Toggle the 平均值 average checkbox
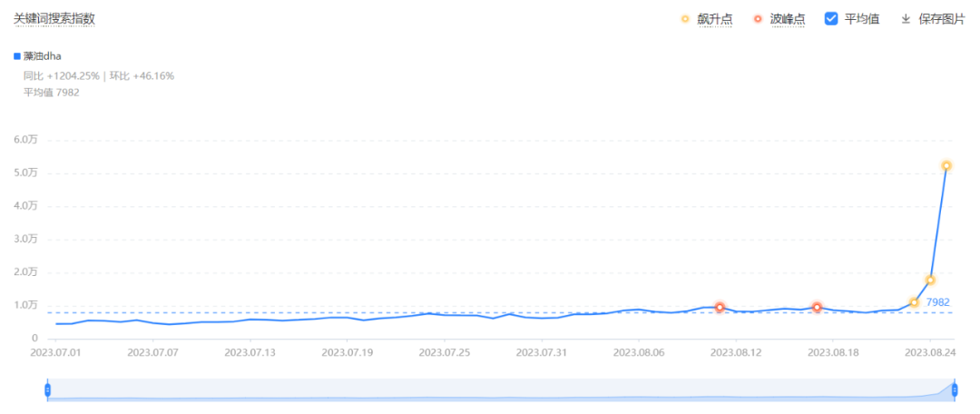This screenshot has height=414, width=980. click(832, 19)
